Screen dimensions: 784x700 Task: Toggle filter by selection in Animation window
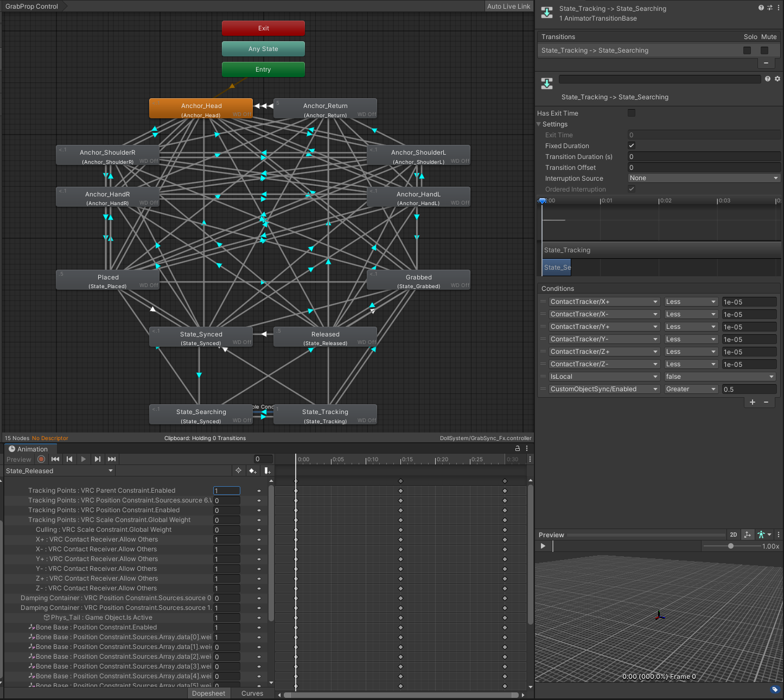point(238,470)
